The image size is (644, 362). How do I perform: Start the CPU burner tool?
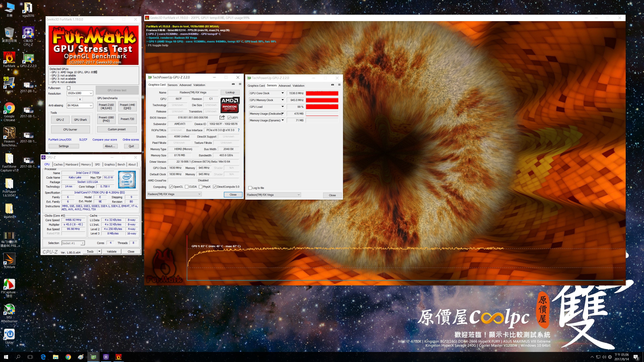(x=70, y=129)
